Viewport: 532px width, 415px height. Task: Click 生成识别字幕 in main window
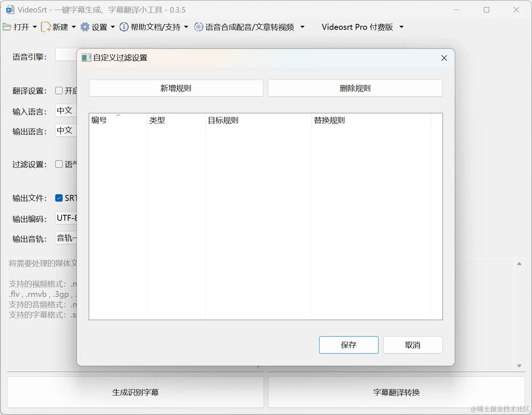(x=135, y=392)
